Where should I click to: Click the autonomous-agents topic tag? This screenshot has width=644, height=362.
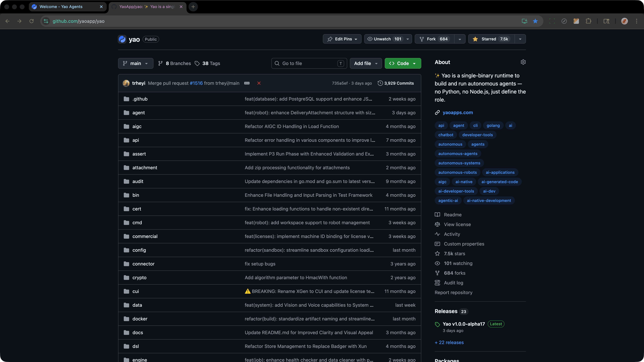point(458,154)
